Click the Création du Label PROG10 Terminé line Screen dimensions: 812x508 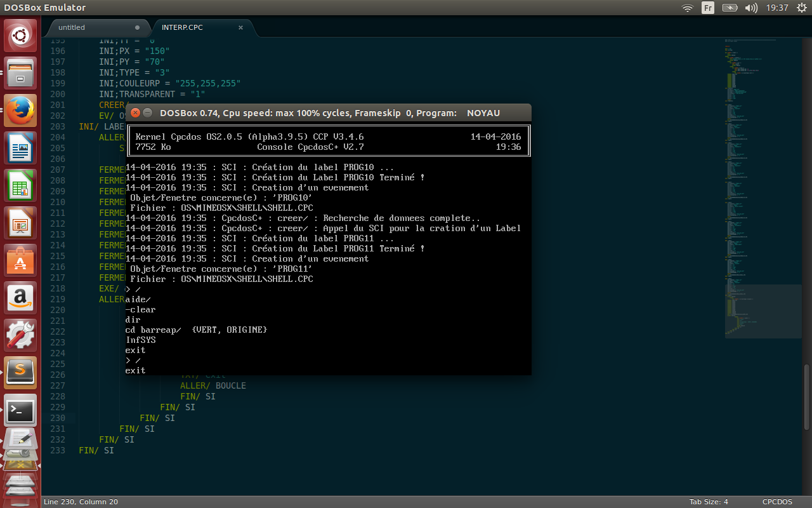[275, 177]
